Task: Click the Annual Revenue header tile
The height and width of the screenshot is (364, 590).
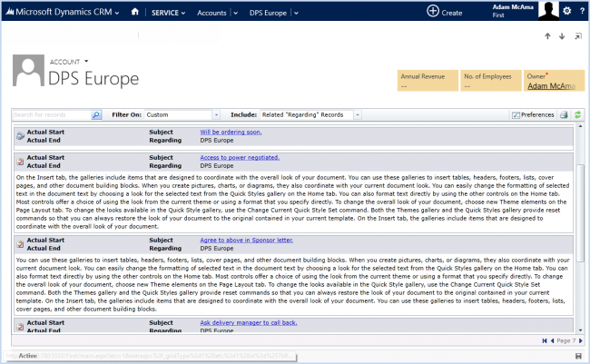Action: pyautogui.click(x=428, y=81)
